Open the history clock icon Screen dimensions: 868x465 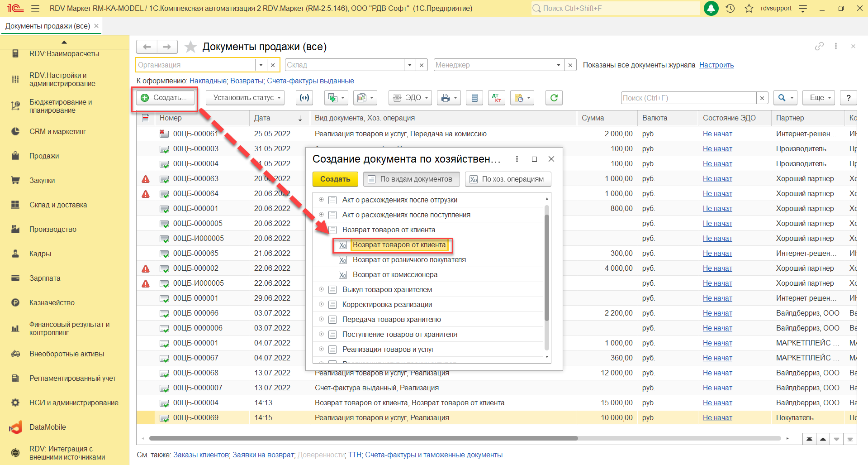(730, 9)
